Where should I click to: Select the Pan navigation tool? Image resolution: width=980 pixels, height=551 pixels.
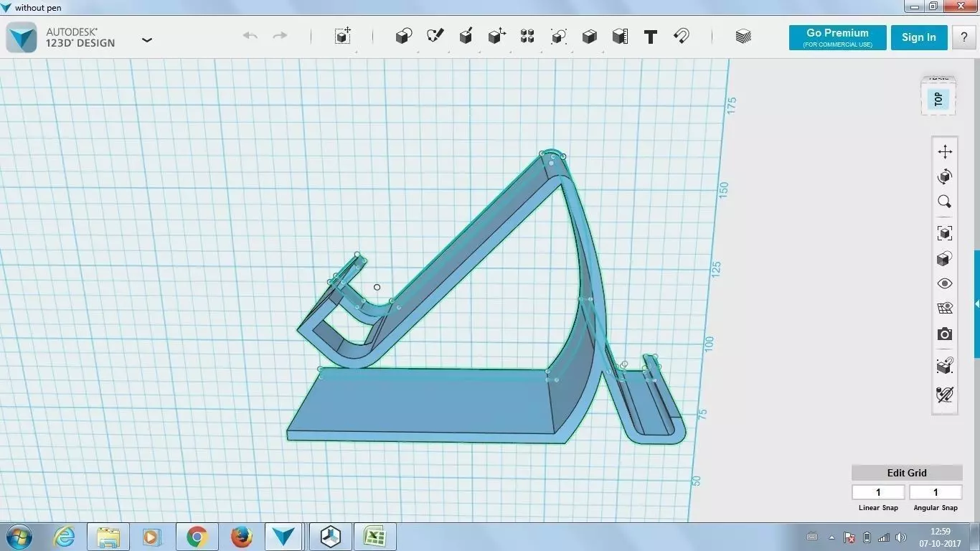point(945,151)
